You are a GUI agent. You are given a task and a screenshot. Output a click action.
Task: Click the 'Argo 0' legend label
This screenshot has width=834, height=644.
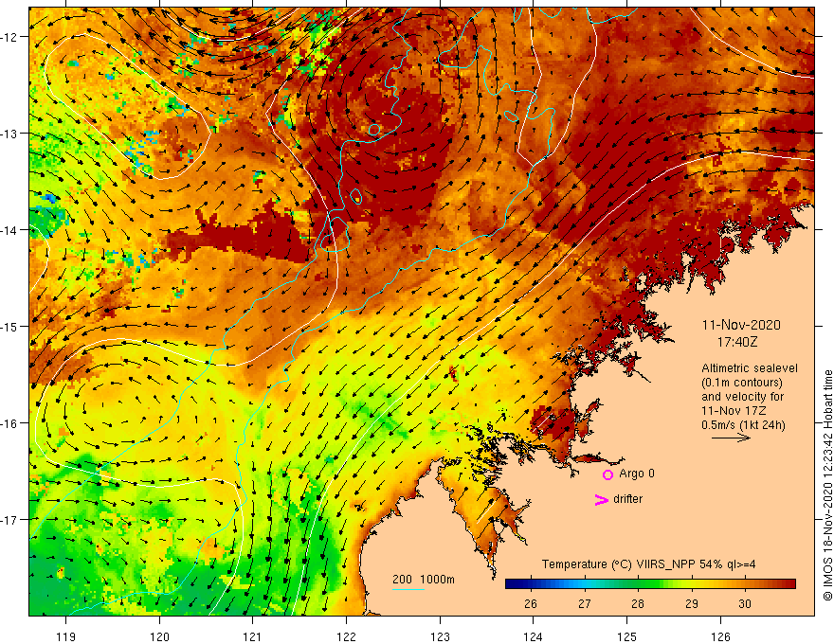(637, 474)
